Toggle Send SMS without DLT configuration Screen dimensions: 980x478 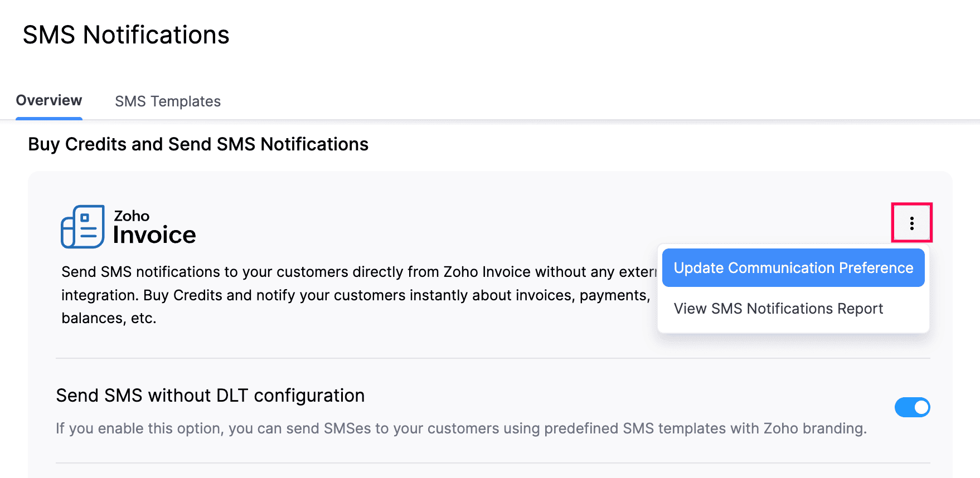[912, 407]
